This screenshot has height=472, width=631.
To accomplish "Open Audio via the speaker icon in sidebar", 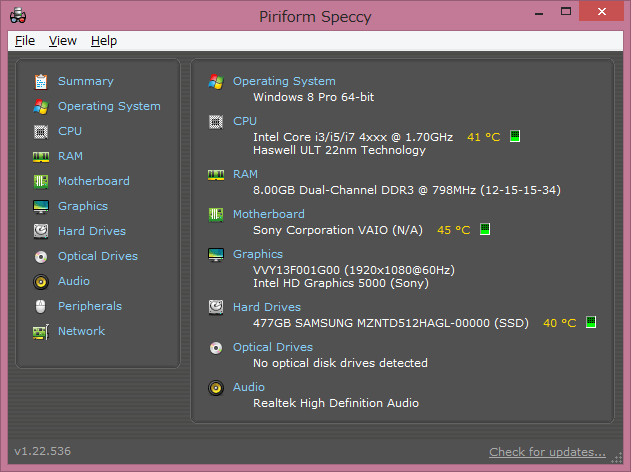I will click(41, 282).
